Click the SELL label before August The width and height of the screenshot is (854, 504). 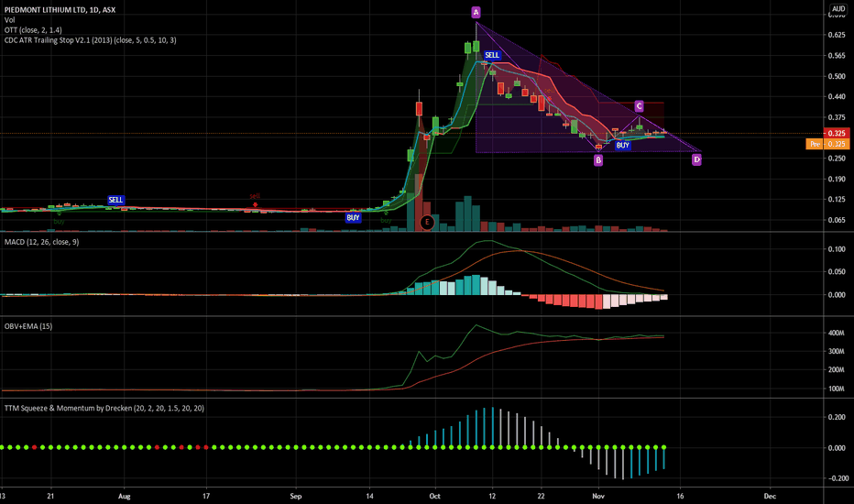(x=115, y=200)
